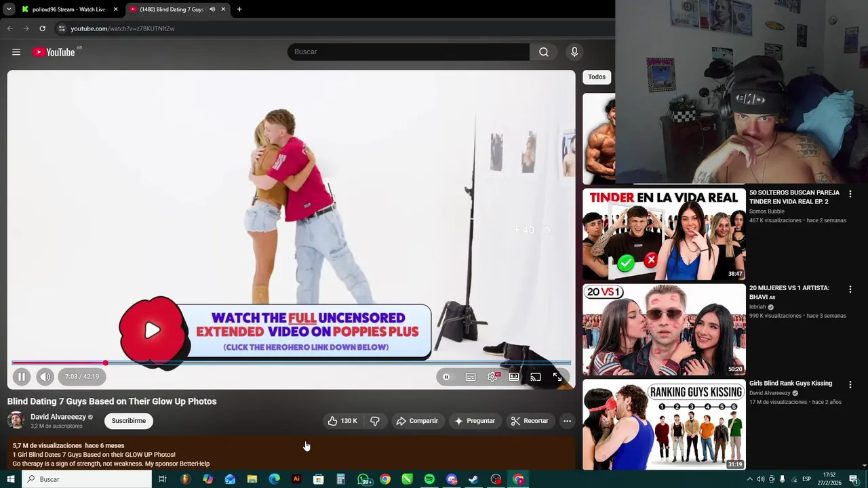Select the Todos filter chip
This screenshot has width=868, height=488.
(597, 77)
